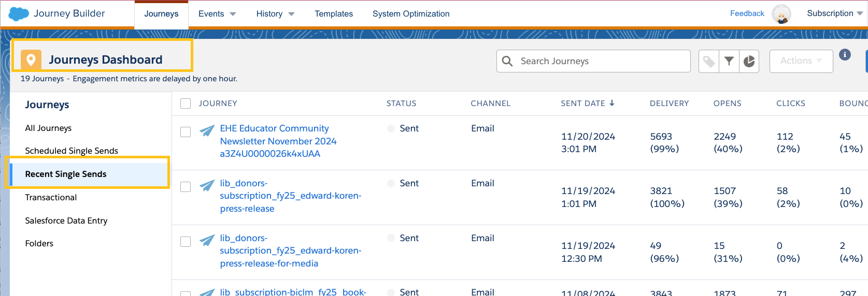This screenshot has height=296, width=868.
Task: Click paper plane icon for press-release-for-media row
Action: point(207,240)
